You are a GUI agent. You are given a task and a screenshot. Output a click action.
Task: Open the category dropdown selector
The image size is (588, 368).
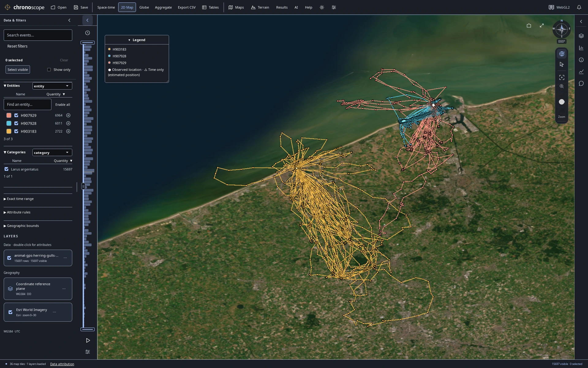pyautogui.click(x=52, y=152)
